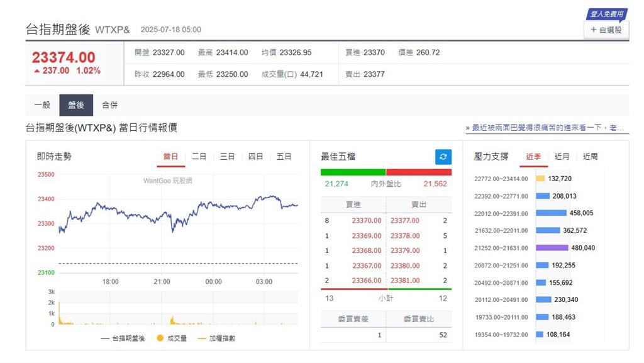The image size is (644, 363).
Task: Open the 最近被兩面巴 discussion link
Action: (546, 128)
